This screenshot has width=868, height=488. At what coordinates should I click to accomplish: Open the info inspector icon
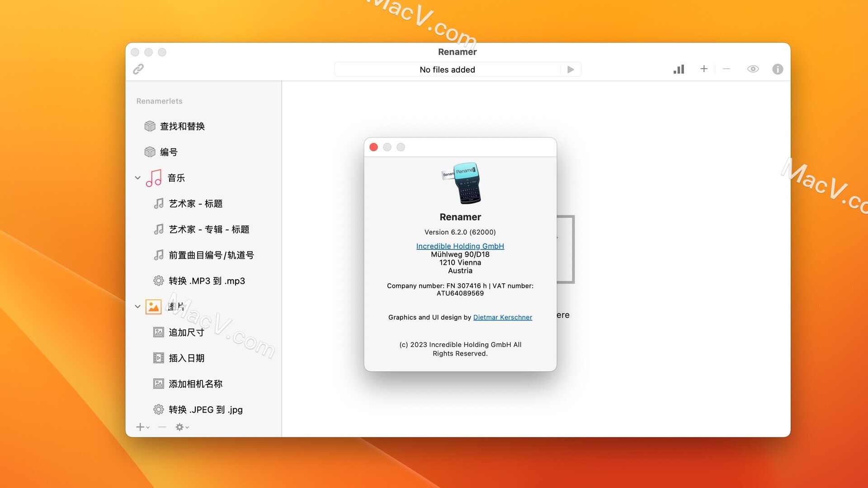(x=778, y=69)
